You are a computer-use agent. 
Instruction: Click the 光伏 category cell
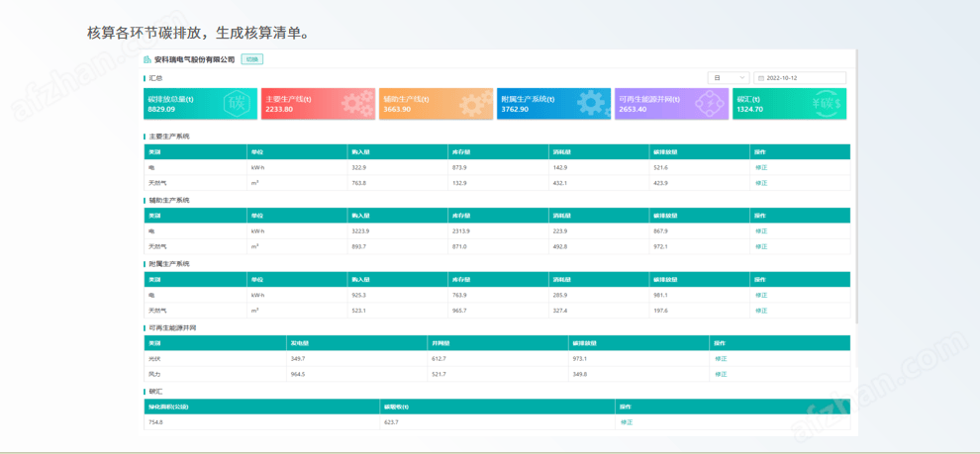point(216,358)
